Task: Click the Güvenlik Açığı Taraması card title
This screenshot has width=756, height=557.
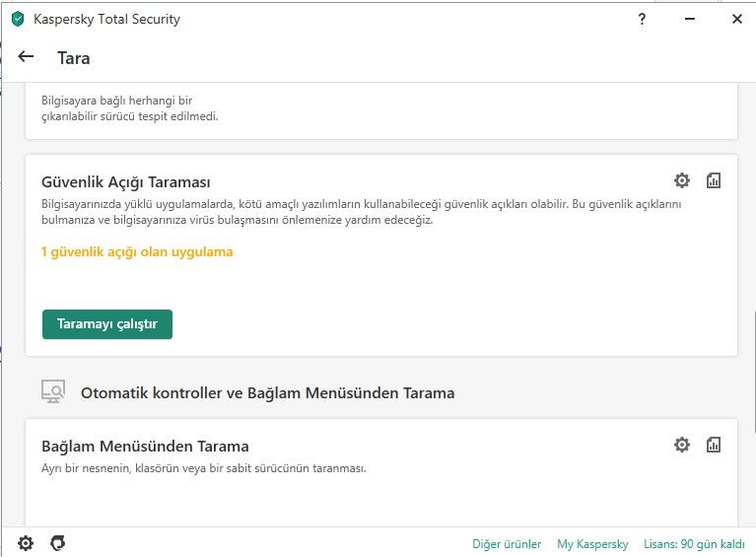Action: pyautogui.click(x=126, y=182)
